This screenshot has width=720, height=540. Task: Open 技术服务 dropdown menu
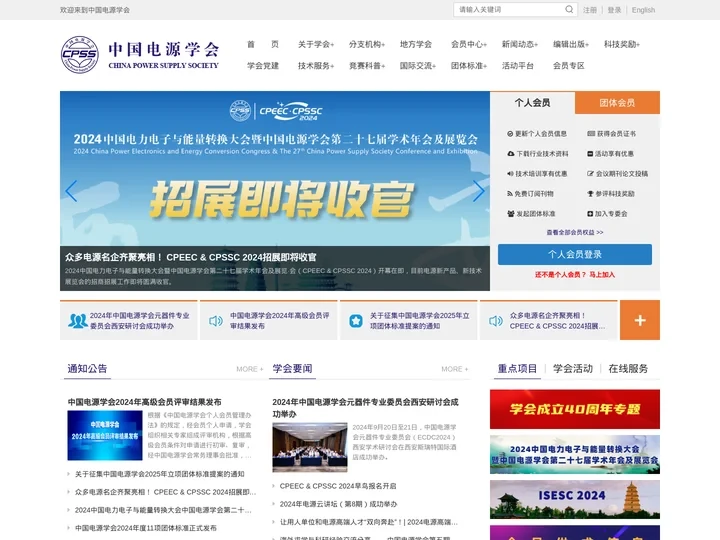pyautogui.click(x=316, y=66)
